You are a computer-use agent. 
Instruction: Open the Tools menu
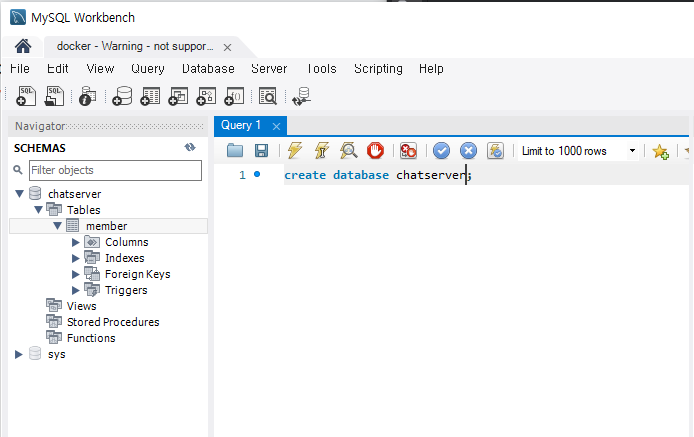point(322,69)
